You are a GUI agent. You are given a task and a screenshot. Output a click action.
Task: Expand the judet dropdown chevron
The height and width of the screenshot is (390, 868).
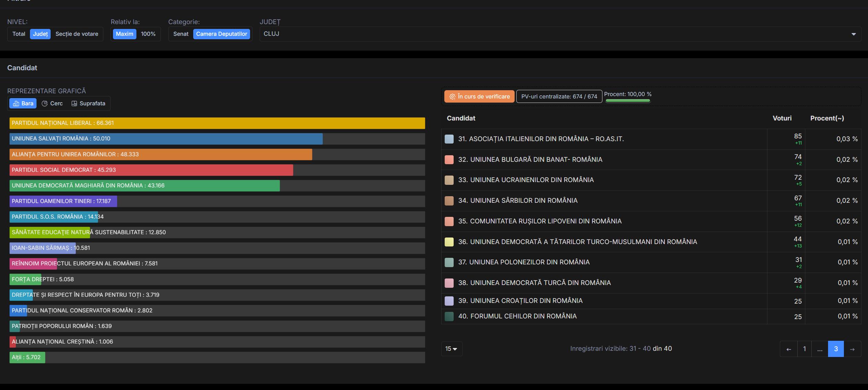[854, 34]
